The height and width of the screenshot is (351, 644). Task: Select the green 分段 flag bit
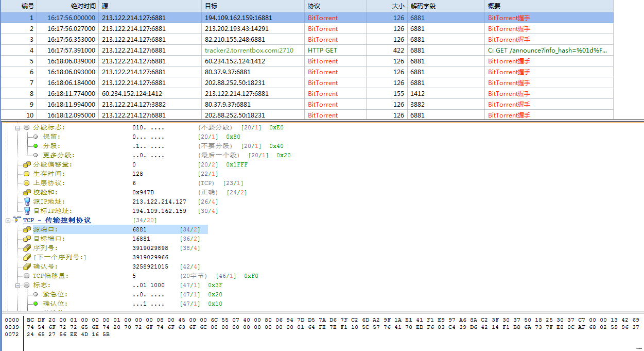pyautogui.click(x=36, y=146)
